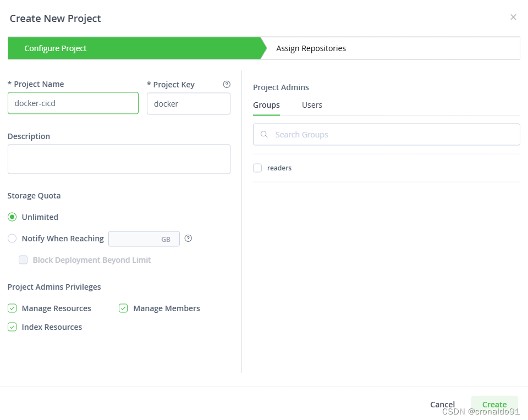Screen dimensions: 528x420
Task: Uncheck the Manage Members privilege
Action: coord(123,308)
